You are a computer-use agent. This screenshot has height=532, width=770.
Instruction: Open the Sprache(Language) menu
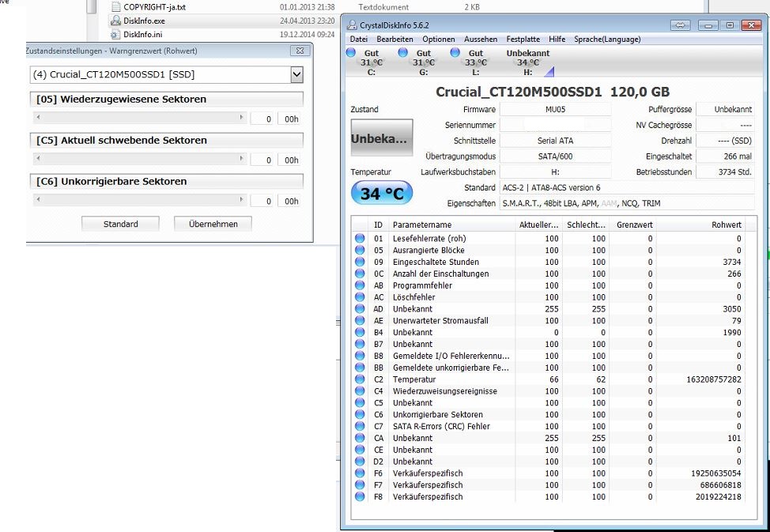point(607,40)
